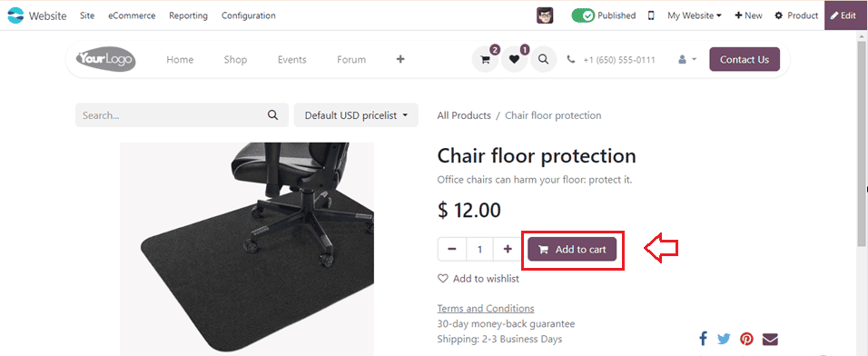Share product on Twitter

click(x=724, y=339)
